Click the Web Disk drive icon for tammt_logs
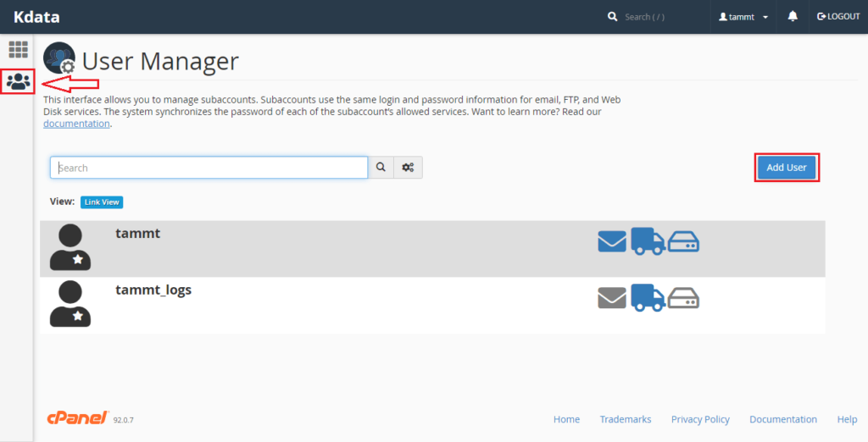Image resolution: width=868 pixels, height=442 pixels. click(x=683, y=298)
